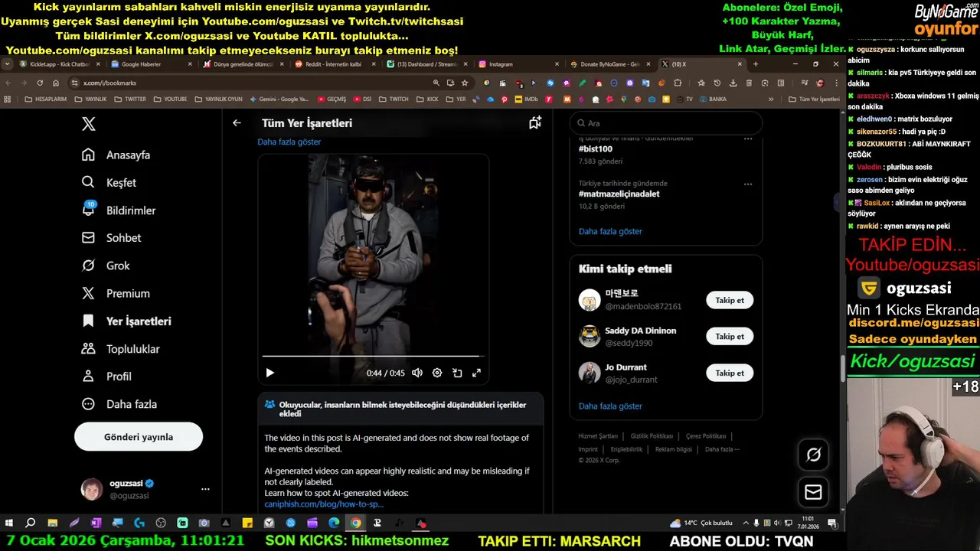Screen dimensions: 980x551
Task: Click the add bookmark folder icon
Action: click(535, 122)
